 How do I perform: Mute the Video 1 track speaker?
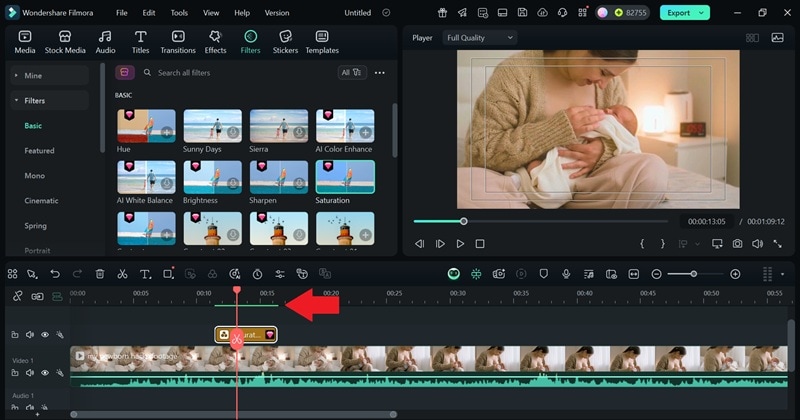point(30,373)
